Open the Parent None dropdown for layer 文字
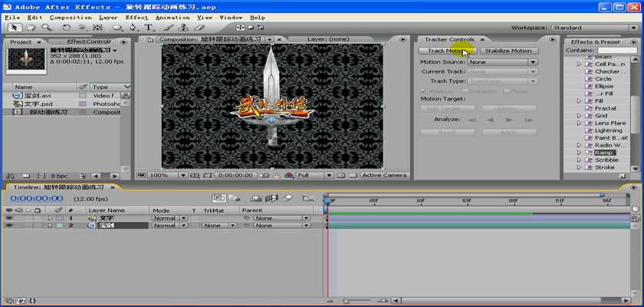This screenshot has width=644, height=307. pos(282,218)
